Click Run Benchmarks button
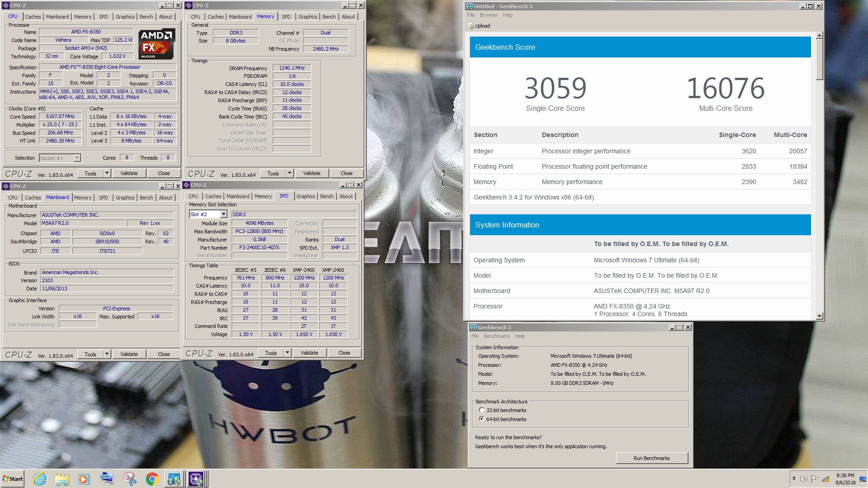Image resolution: width=868 pixels, height=488 pixels. pyautogui.click(x=651, y=458)
